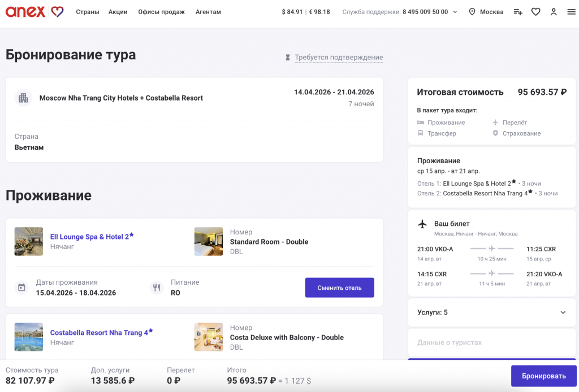Open the favorites heart icon

coord(535,12)
